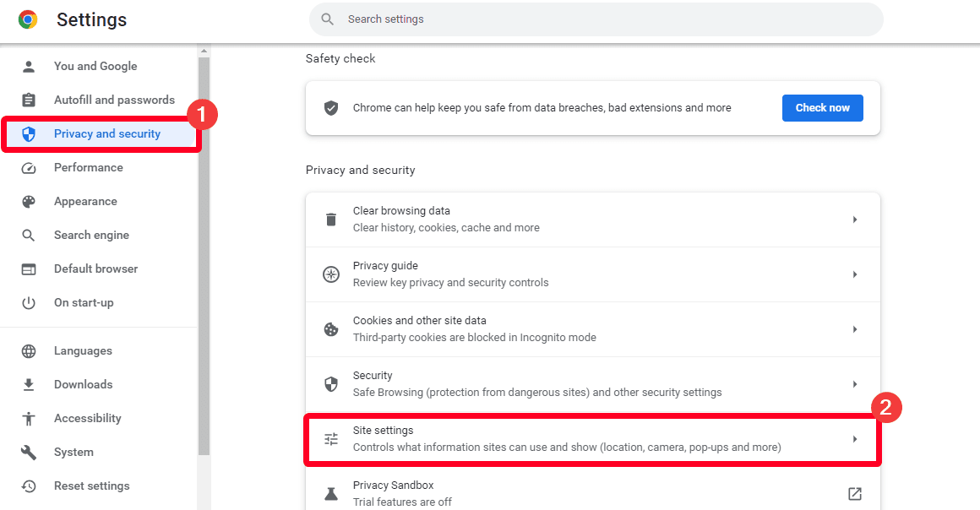Image resolution: width=980 pixels, height=510 pixels.
Task: Click the Cookies and other site data icon
Action: coord(330,328)
